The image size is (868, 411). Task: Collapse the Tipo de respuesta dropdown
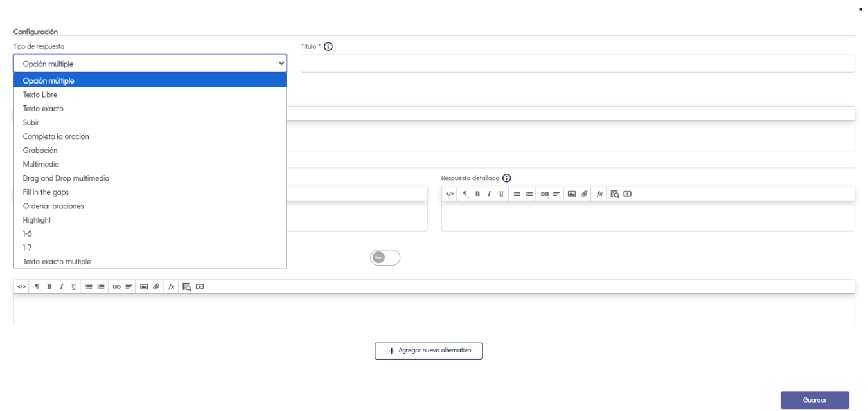click(150, 64)
